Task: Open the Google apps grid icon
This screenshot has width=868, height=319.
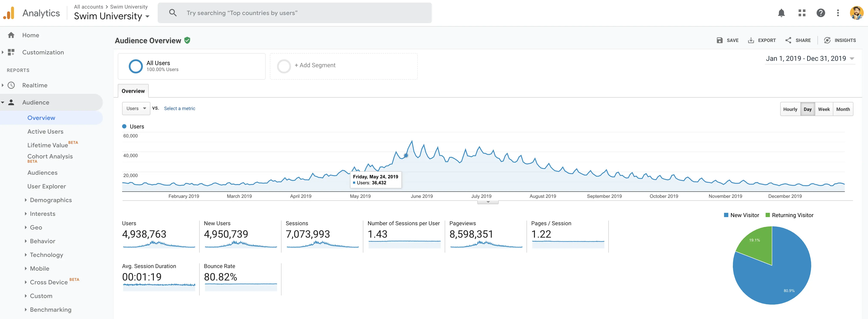Action: point(802,13)
